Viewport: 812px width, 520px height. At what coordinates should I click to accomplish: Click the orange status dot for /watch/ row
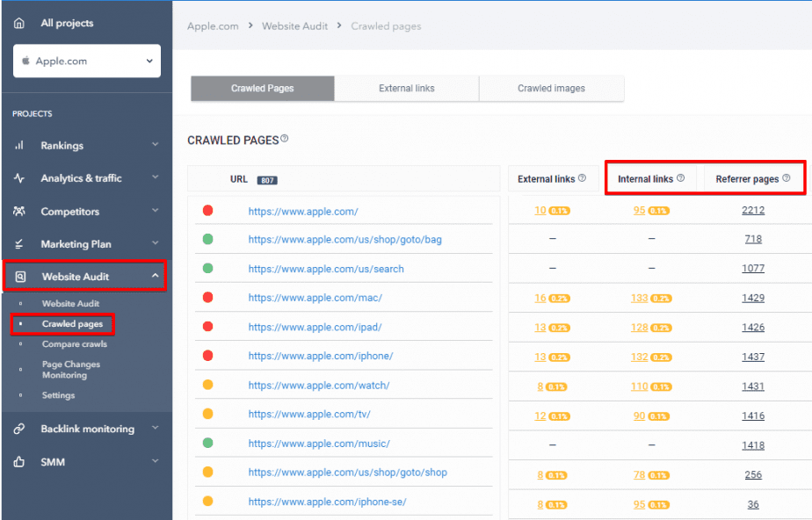207,385
